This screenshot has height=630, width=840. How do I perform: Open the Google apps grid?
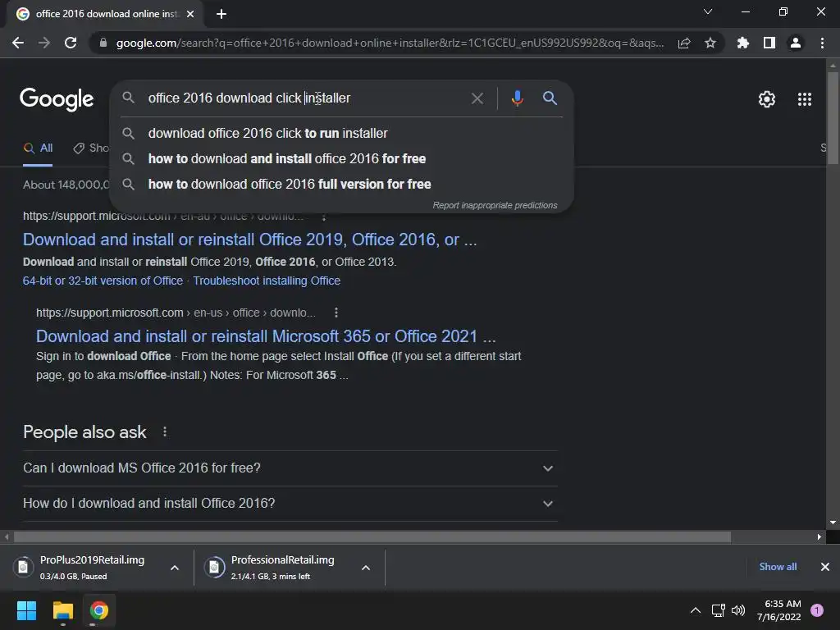(x=805, y=99)
